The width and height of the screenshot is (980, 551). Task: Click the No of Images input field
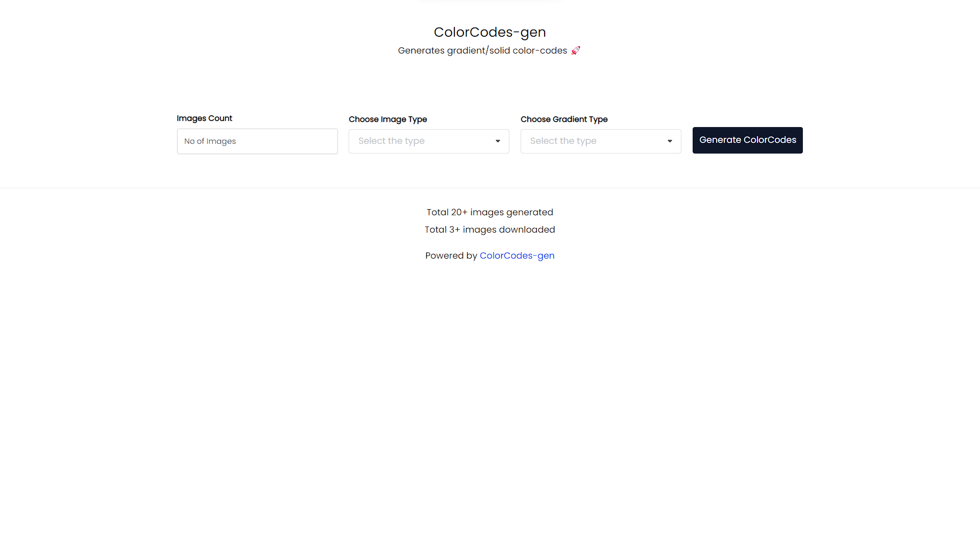pyautogui.click(x=257, y=141)
